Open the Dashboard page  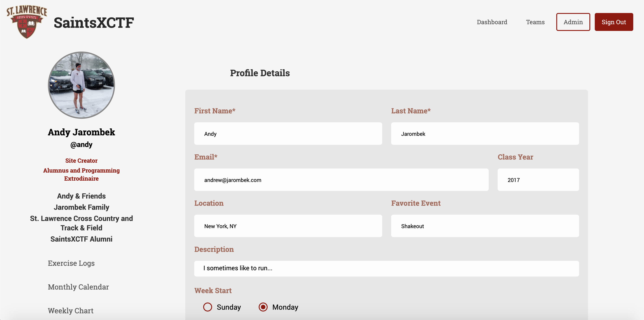[x=492, y=22]
